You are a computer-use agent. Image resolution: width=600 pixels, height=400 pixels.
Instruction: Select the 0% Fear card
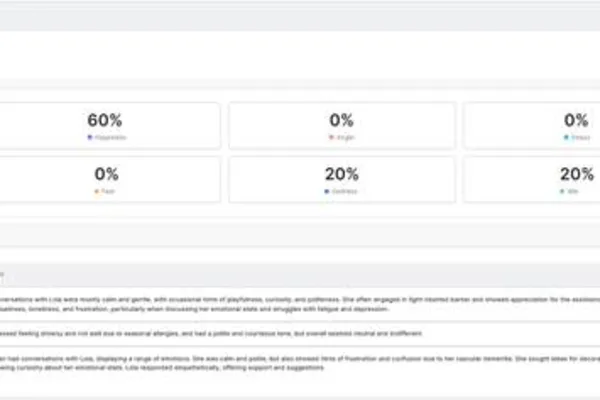click(x=110, y=179)
